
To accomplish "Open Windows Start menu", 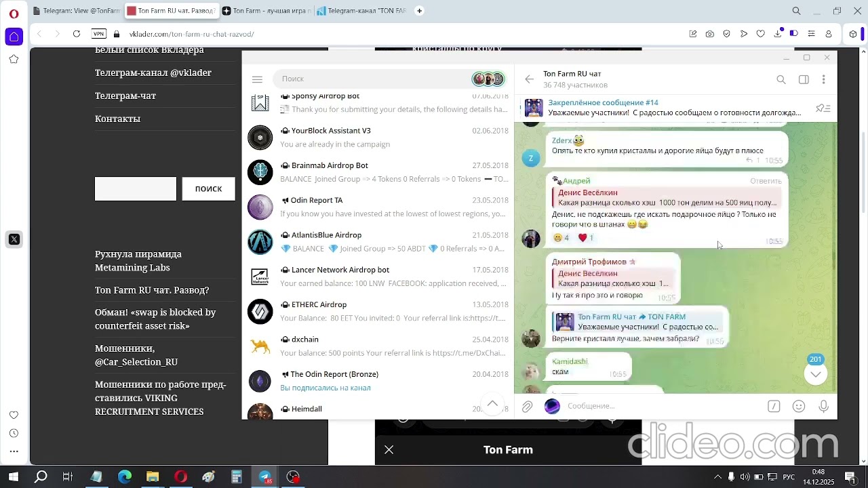I will (13, 477).
